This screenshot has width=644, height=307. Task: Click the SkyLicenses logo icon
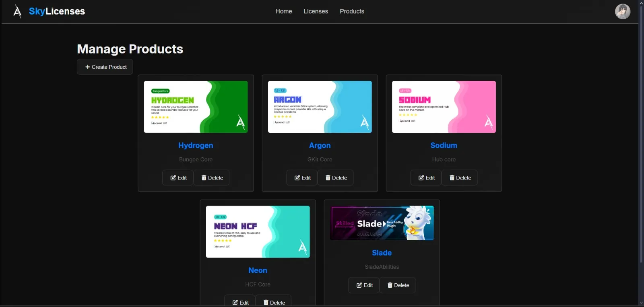tap(17, 11)
